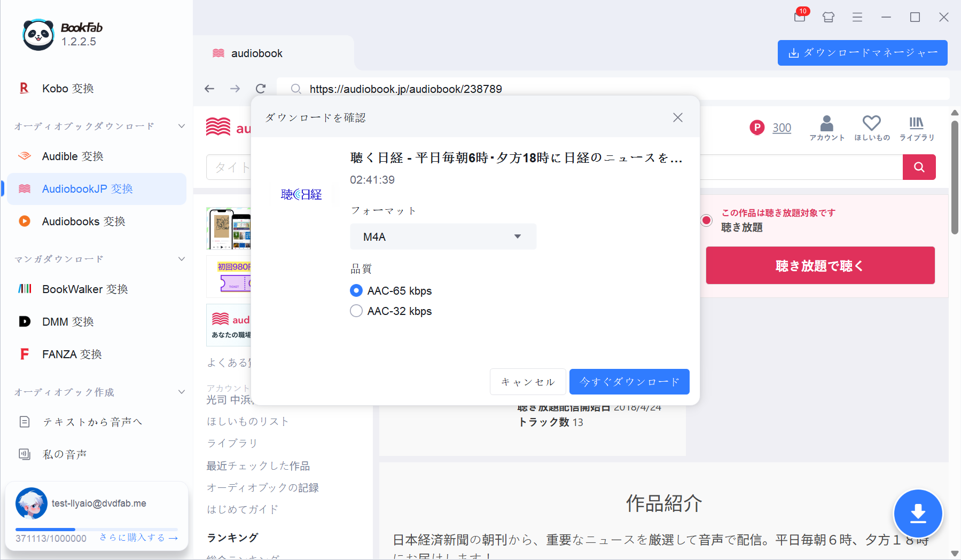Switch to the audiobook browser tab
Viewport: 961px width, 560px height.
point(256,53)
